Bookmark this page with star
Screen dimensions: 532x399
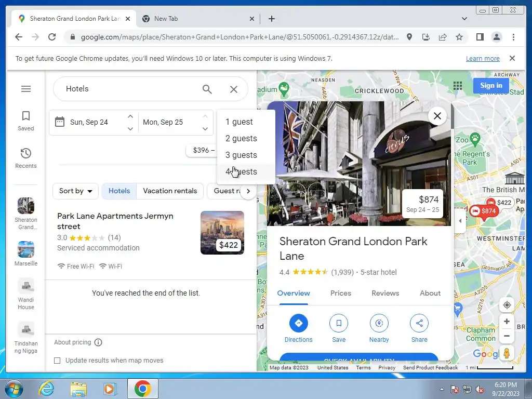[x=459, y=37]
